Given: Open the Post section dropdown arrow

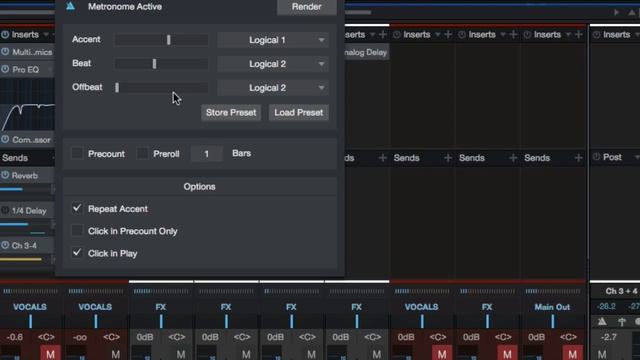Looking at the screenshot, I should (636, 157).
